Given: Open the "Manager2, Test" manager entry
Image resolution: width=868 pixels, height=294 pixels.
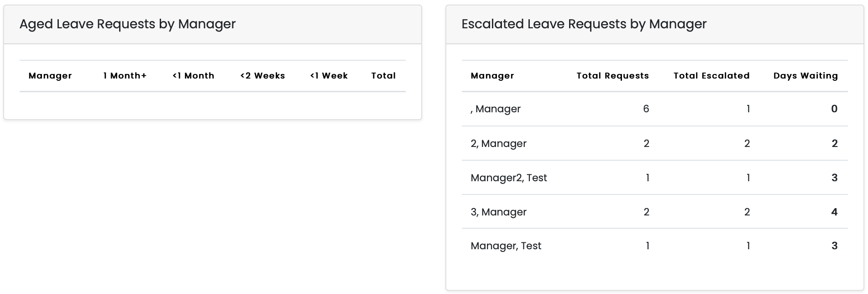Looking at the screenshot, I should tap(508, 178).
